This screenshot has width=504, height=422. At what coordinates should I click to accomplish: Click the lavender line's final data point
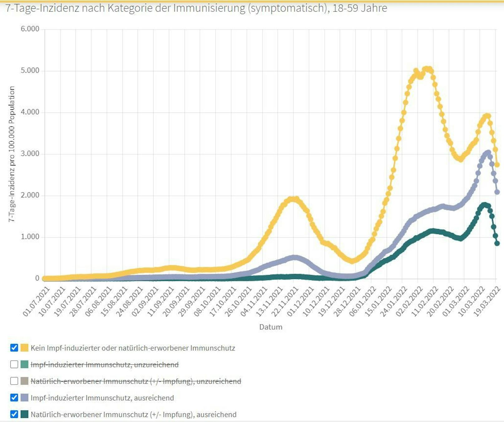pyautogui.click(x=497, y=192)
